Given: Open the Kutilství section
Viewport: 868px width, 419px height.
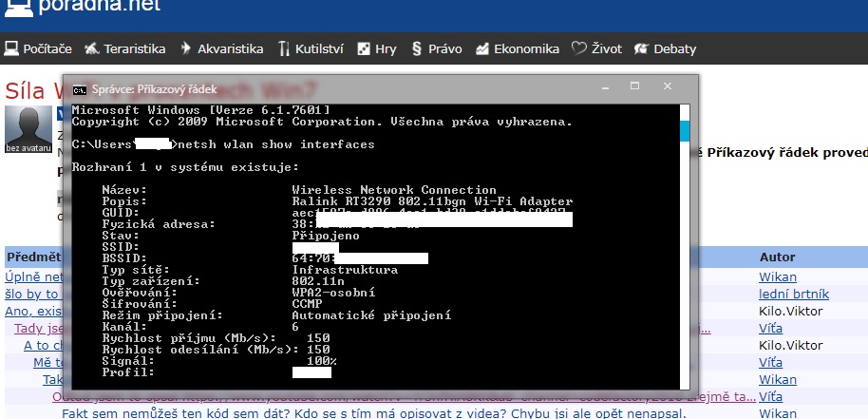Looking at the screenshot, I should (311, 48).
